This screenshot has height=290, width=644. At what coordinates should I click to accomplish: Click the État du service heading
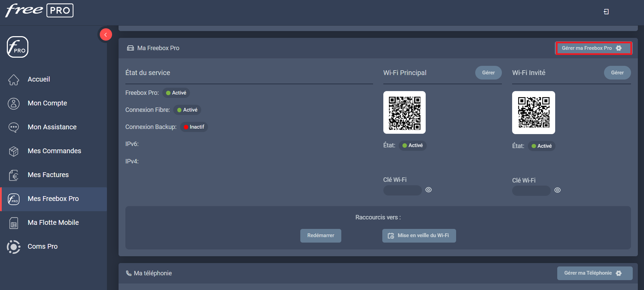pos(148,73)
